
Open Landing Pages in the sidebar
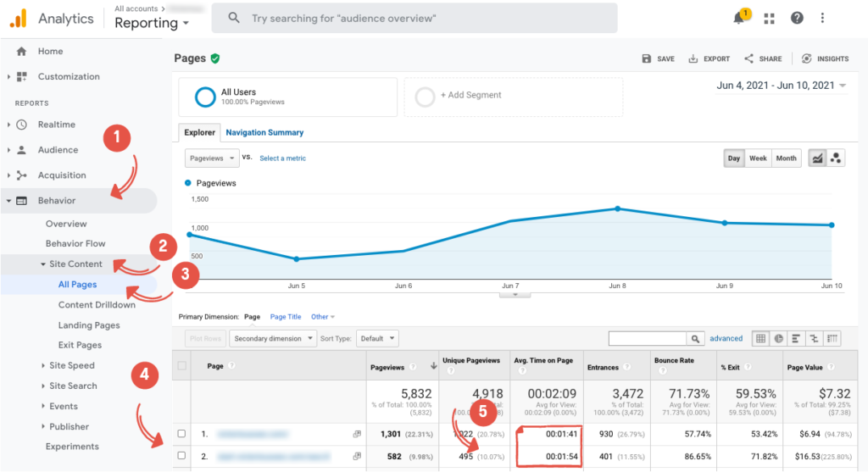(89, 325)
